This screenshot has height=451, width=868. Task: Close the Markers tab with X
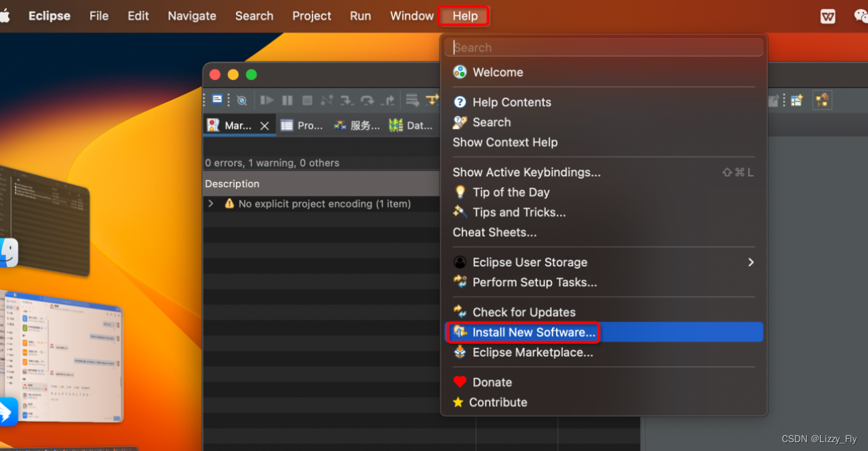point(264,125)
